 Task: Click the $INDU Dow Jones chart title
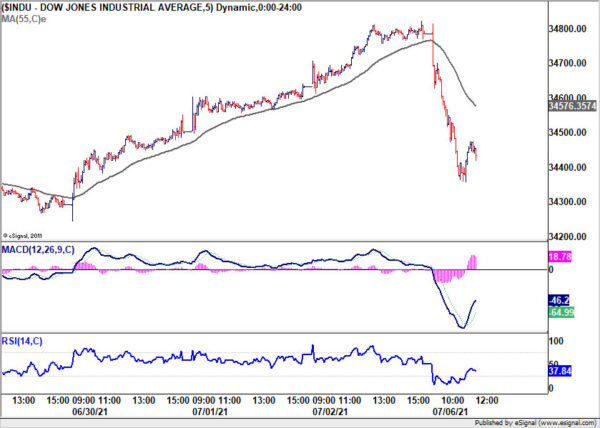point(152,7)
